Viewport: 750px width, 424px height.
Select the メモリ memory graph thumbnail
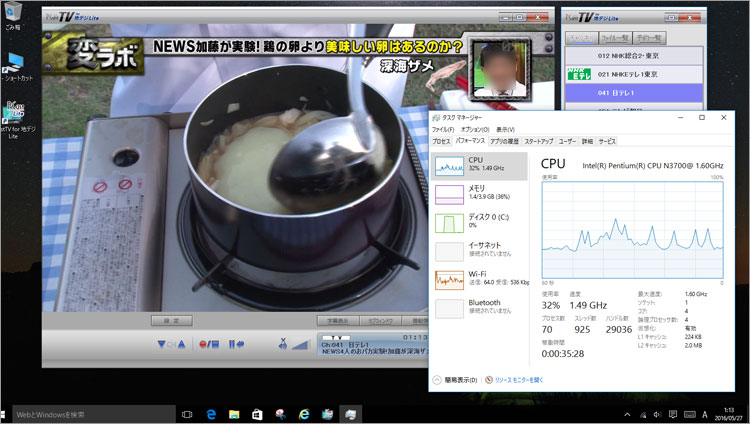tap(449, 195)
